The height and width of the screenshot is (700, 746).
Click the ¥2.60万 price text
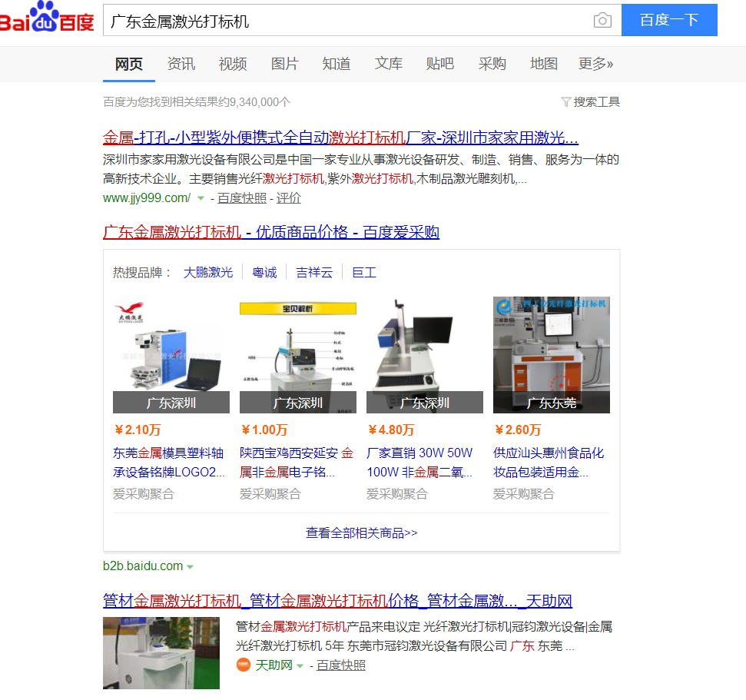[518, 430]
